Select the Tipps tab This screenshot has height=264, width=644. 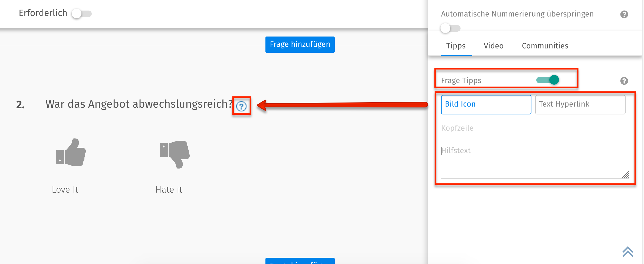pos(456,46)
